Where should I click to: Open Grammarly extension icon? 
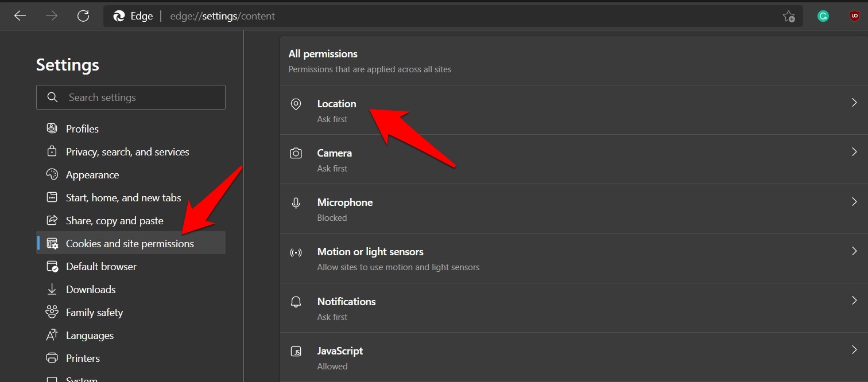(x=823, y=16)
